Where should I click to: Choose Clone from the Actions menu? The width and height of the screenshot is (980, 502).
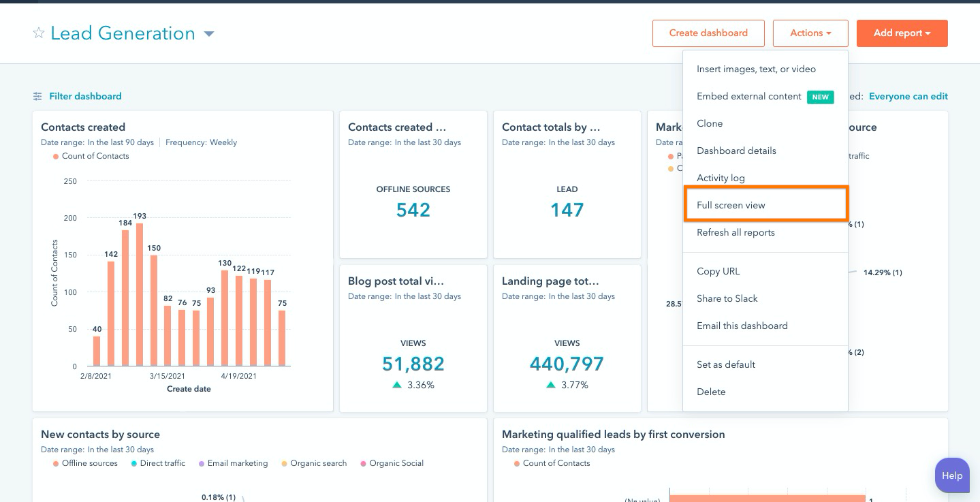coord(710,123)
